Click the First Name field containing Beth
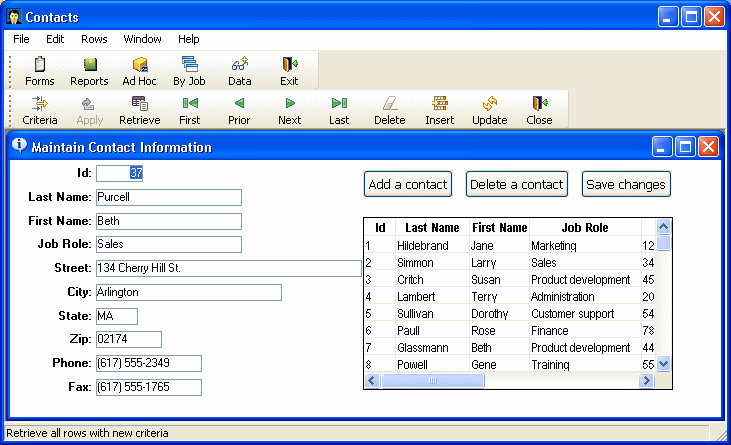This screenshot has width=731, height=445. (169, 221)
